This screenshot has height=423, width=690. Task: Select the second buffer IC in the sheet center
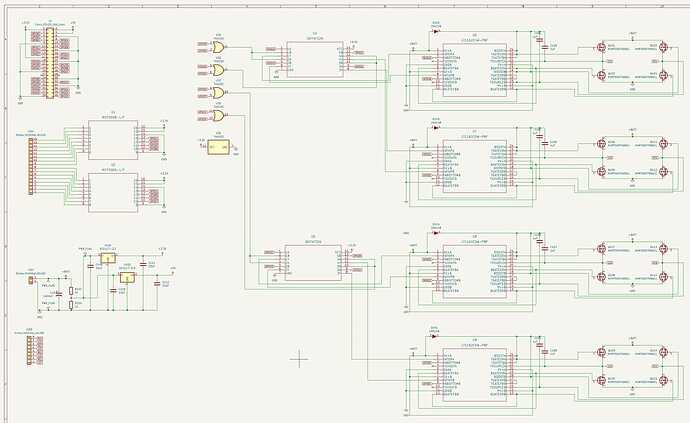(313, 263)
